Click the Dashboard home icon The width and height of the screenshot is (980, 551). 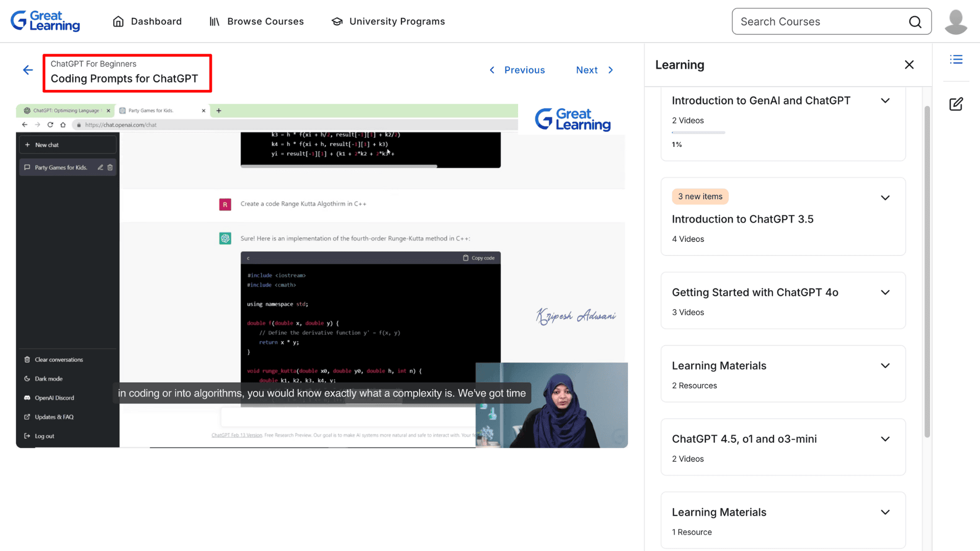click(x=118, y=21)
